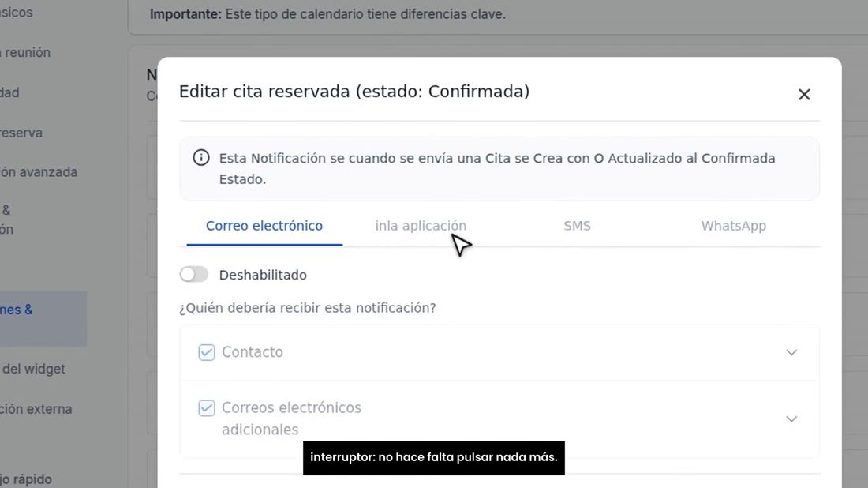Select the SMS tab
The image size is (868, 488).
coord(577,226)
